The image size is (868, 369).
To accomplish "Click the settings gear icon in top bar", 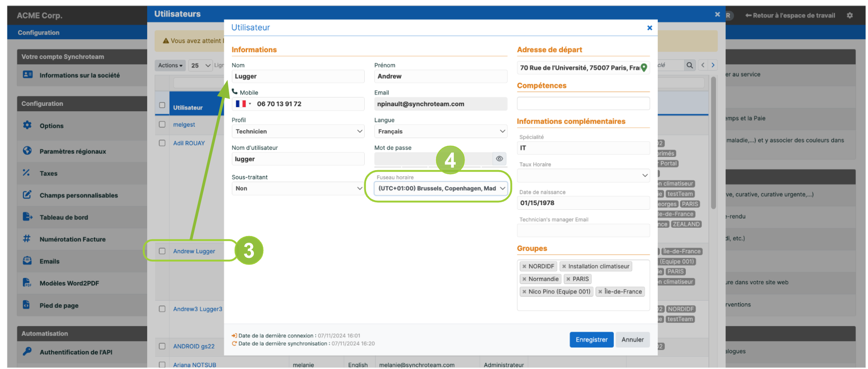I will coord(849,15).
